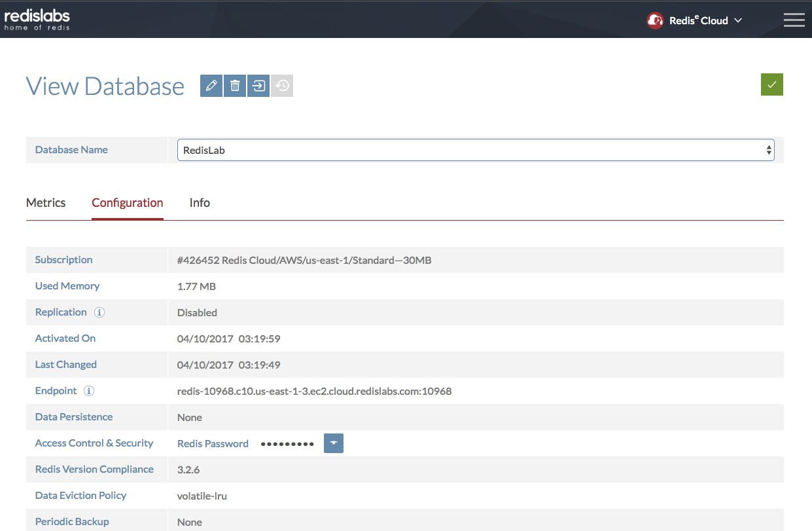Click the trash delete database icon

[x=235, y=86]
